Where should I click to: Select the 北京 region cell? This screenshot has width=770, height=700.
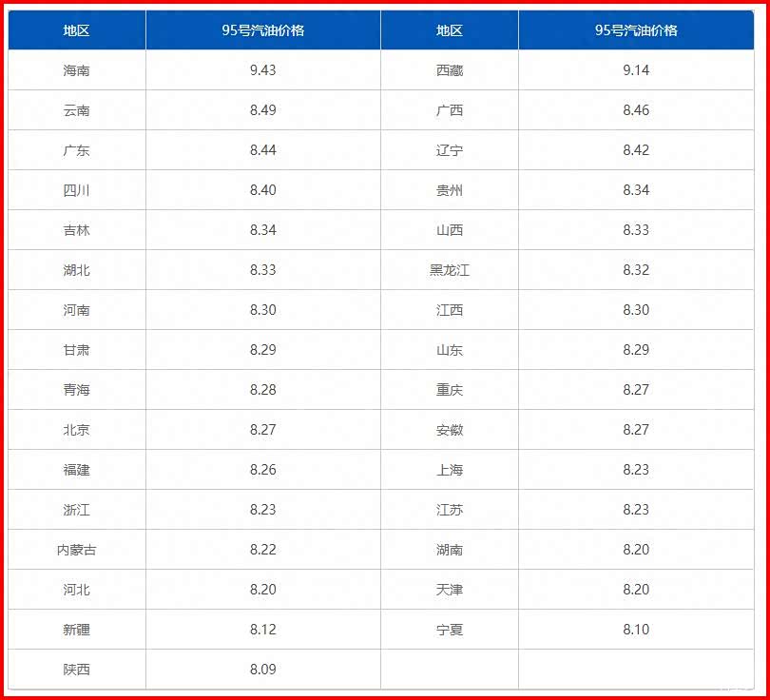click(x=76, y=430)
